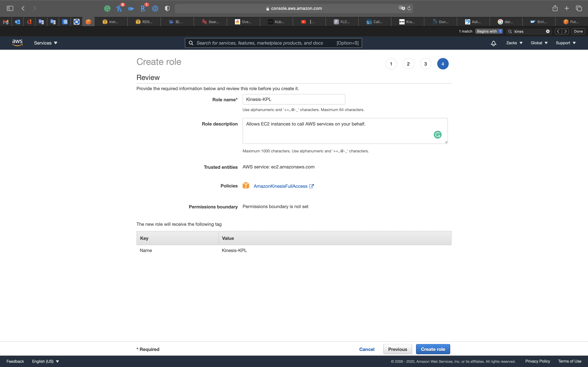The image size is (588, 367).
Task: Click the external link icon beside AmazonKinesisFullAccess
Action: tap(311, 186)
